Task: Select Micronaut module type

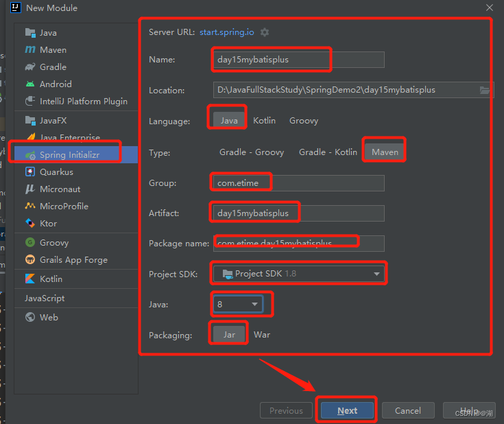Action: [x=76, y=189]
